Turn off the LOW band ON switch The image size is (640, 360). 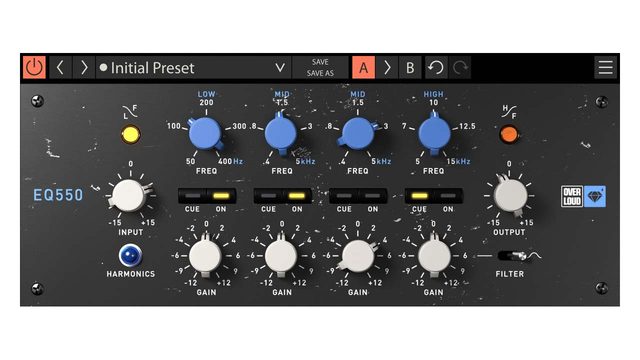click(x=221, y=196)
